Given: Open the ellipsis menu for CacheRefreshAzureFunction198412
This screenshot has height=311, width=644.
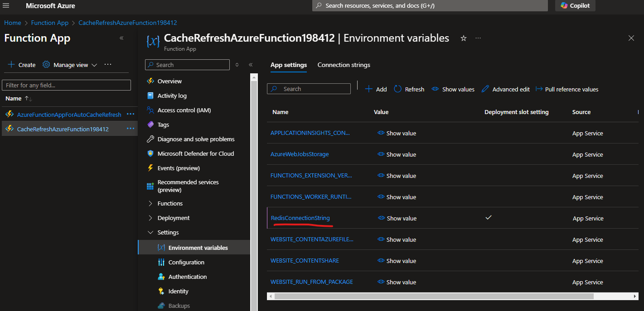Looking at the screenshot, I should [131, 129].
